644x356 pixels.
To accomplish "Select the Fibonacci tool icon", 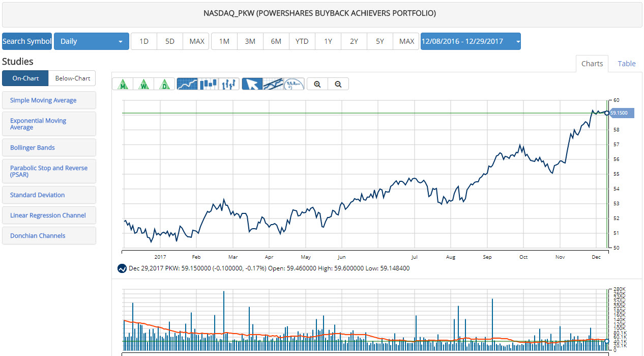I will (294, 84).
